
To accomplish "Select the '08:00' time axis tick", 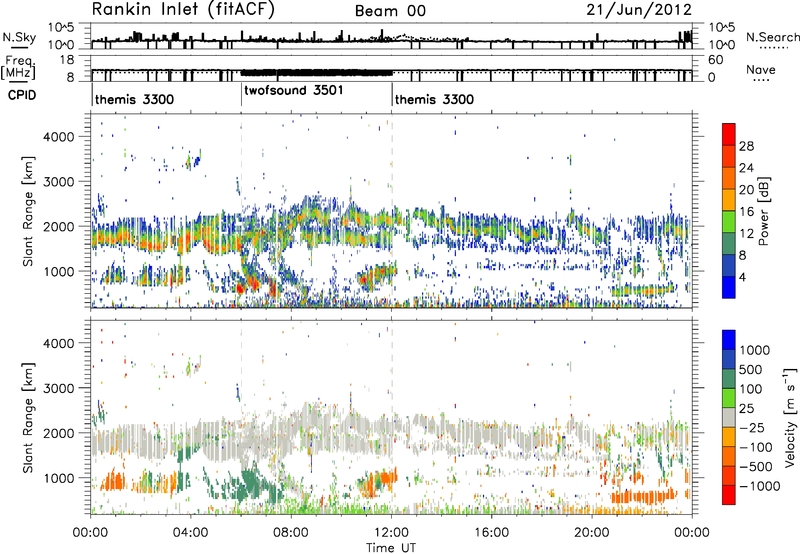I will (x=291, y=532).
